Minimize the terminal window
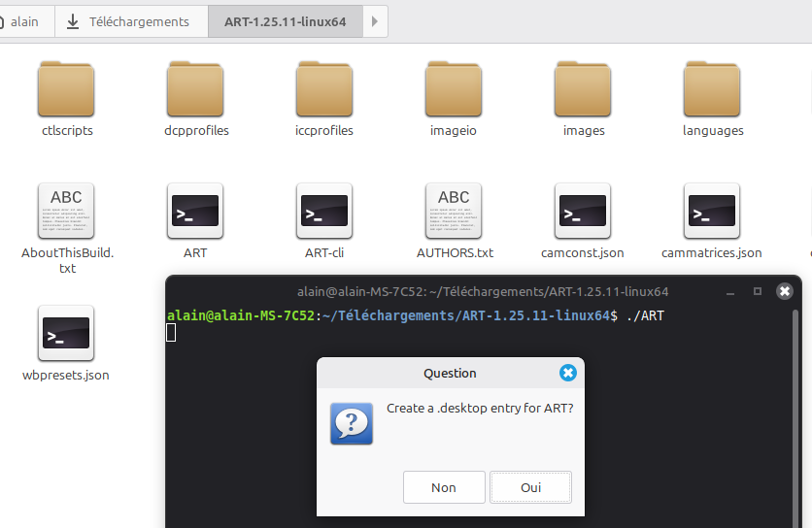This screenshot has width=812, height=528. [x=730, y=291]
